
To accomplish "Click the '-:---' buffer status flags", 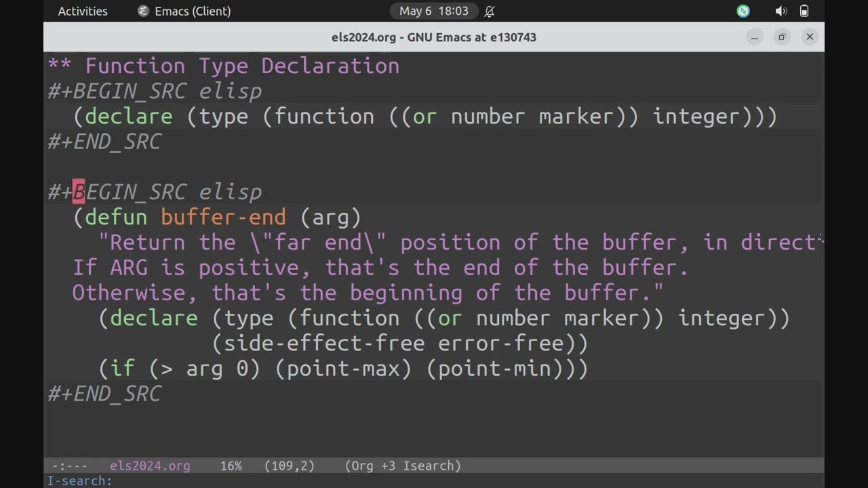I will [x=69, y=466].
